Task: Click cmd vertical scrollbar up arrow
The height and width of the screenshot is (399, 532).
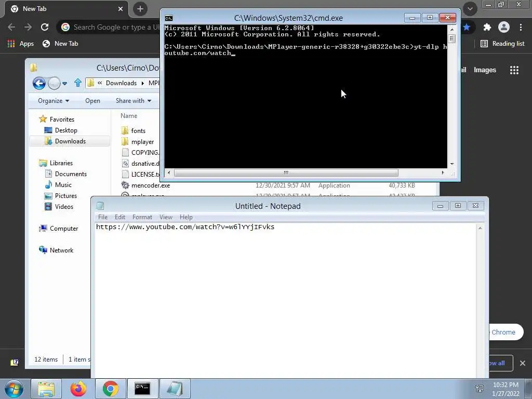Action: coord(451,30)
